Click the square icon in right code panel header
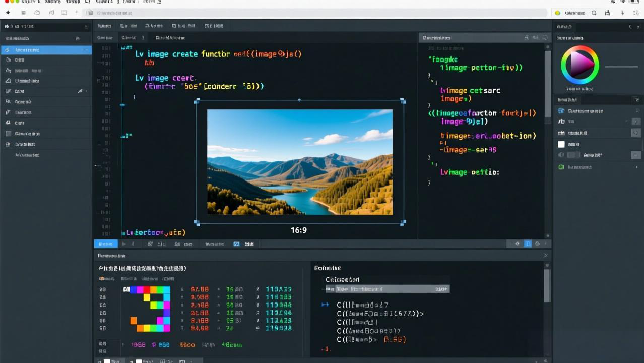This screenshot has width=644, height=363. pyautogui.click(x=545, y=38)
